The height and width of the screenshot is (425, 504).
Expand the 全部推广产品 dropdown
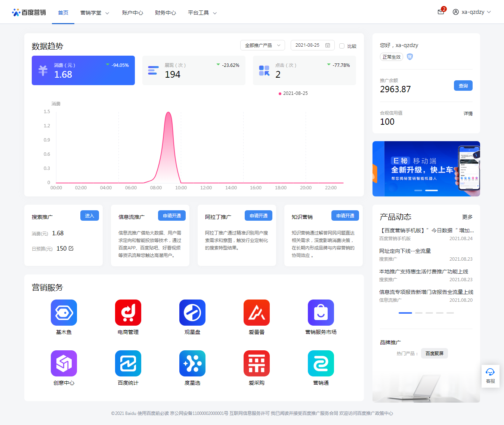coord(262,45)
